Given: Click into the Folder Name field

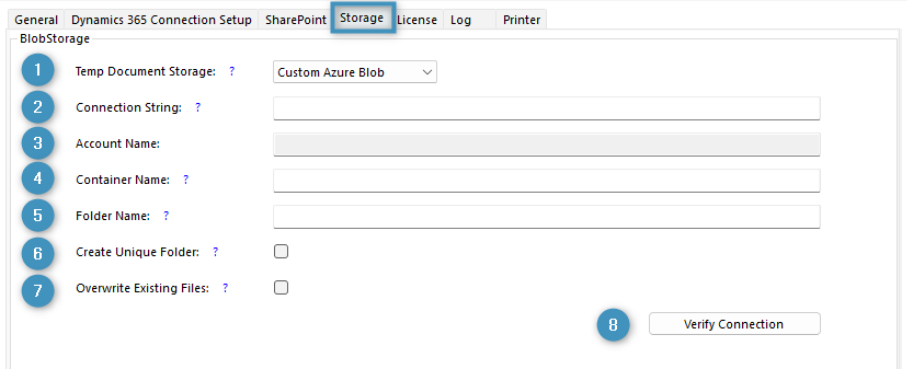Looking at the screenshot, I should [547, 216].
